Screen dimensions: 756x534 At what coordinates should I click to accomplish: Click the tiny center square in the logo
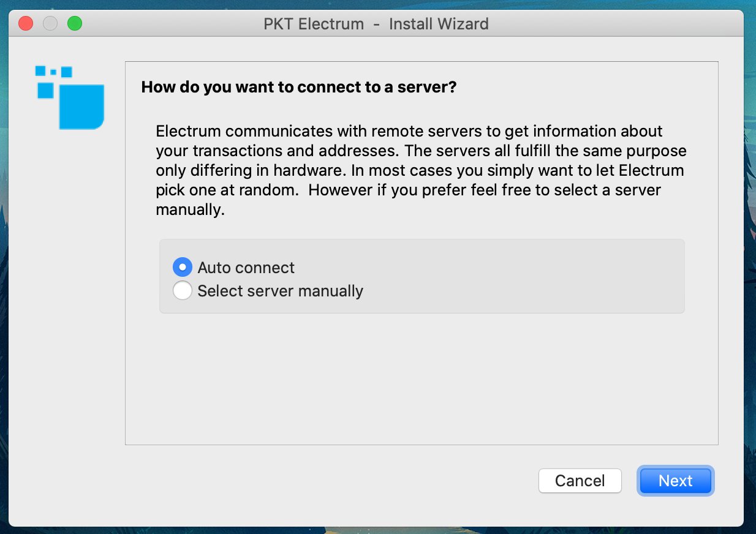tap(53, 72)
